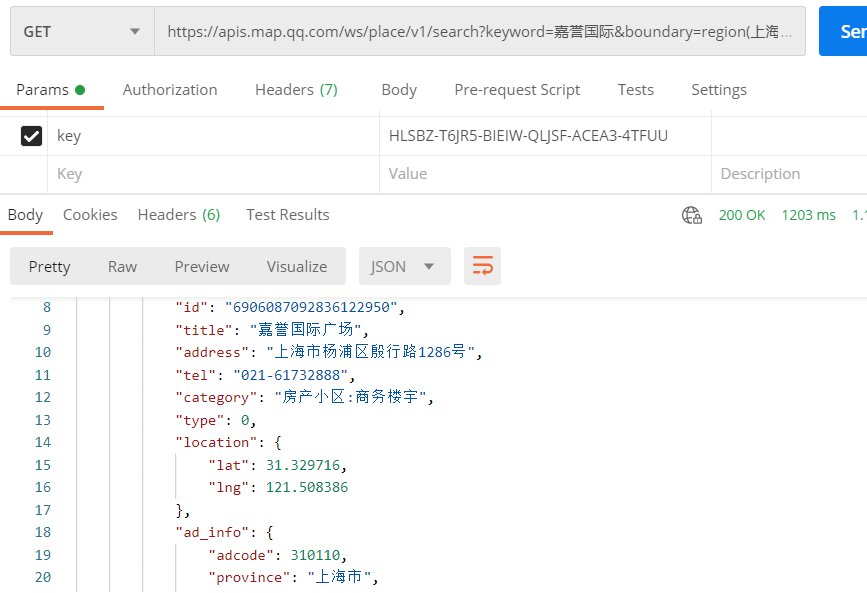Click the tel value 021-61732888
Screen dimensions: 867x593
[290, 376]
